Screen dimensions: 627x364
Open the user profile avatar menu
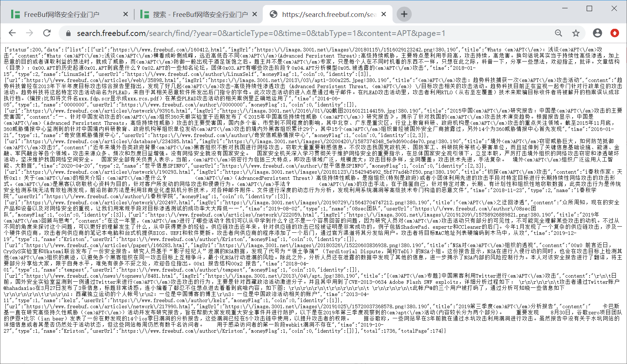[x=597, y=33]
